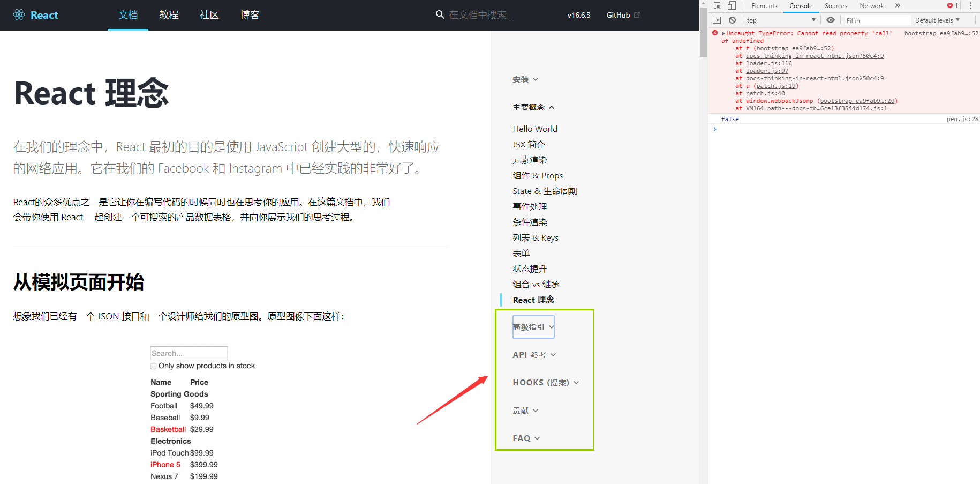Open the 教程 navigation item

(x=169, y=15)
